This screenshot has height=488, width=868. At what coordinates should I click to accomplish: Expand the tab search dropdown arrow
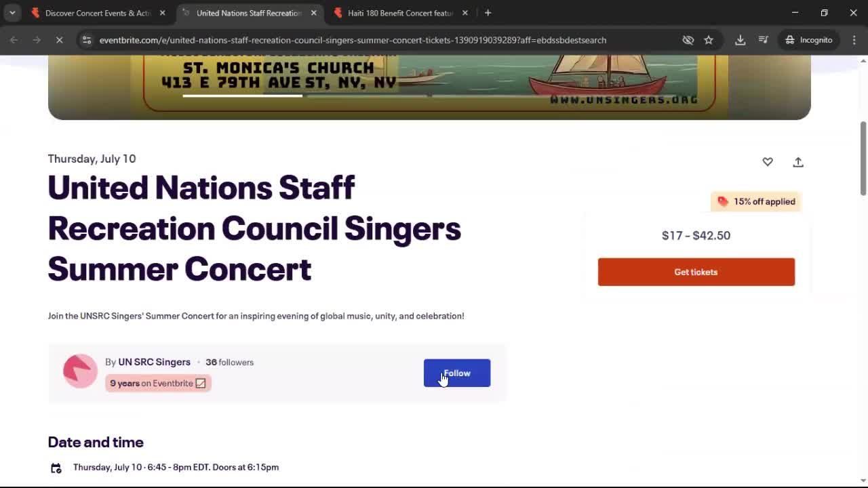[12, 13]
